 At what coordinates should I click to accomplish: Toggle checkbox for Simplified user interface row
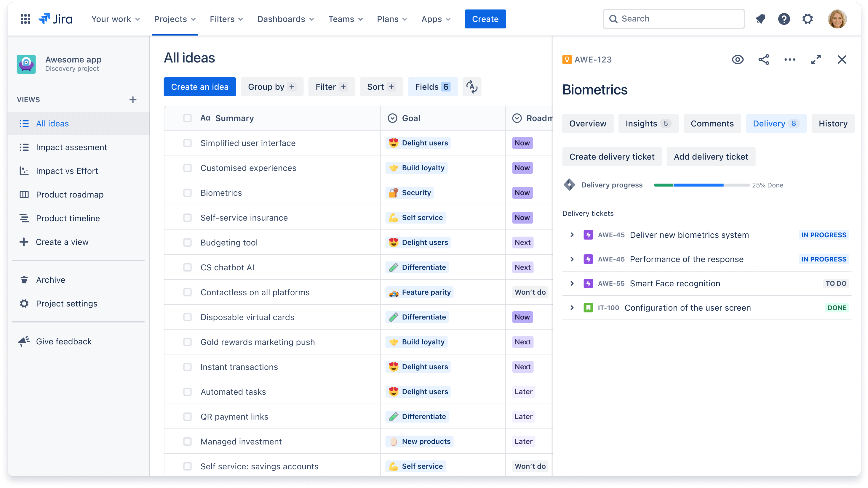pyautogui.click(x=187, y=143)
